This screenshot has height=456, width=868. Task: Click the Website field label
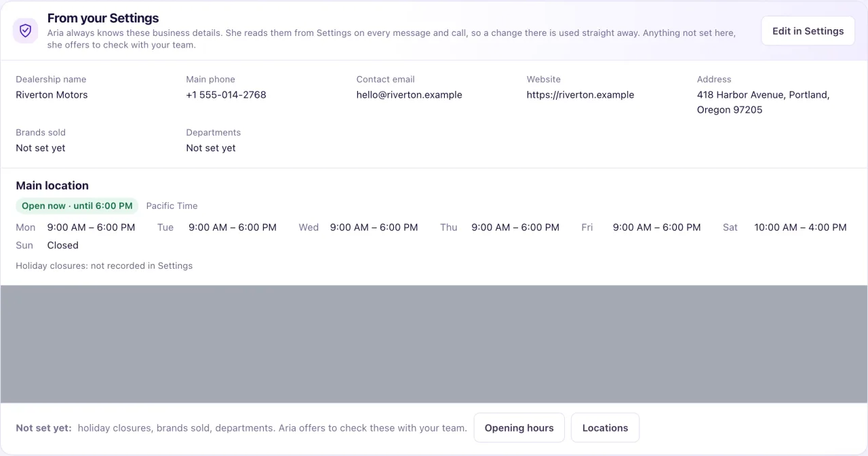click(x=543, y=79)
